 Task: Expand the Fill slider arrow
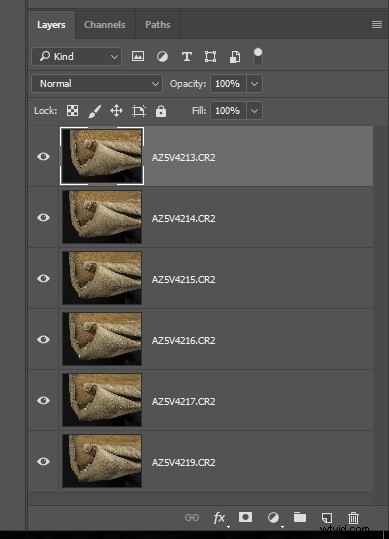(x=254, y=111)
